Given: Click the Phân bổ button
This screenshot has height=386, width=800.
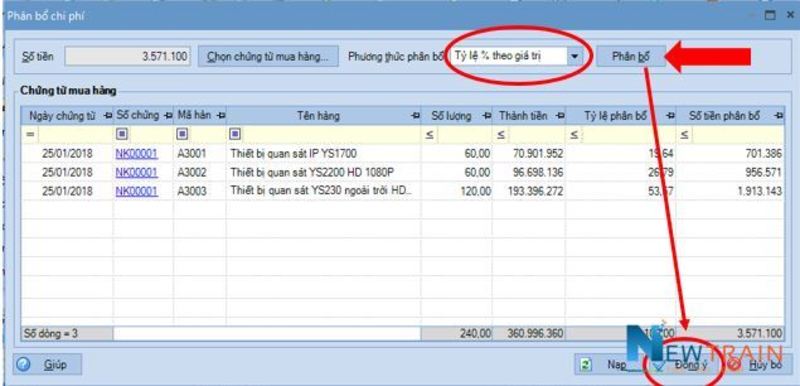Looking at the screenshot, I should pyautogui.click(x=632, y=56).
